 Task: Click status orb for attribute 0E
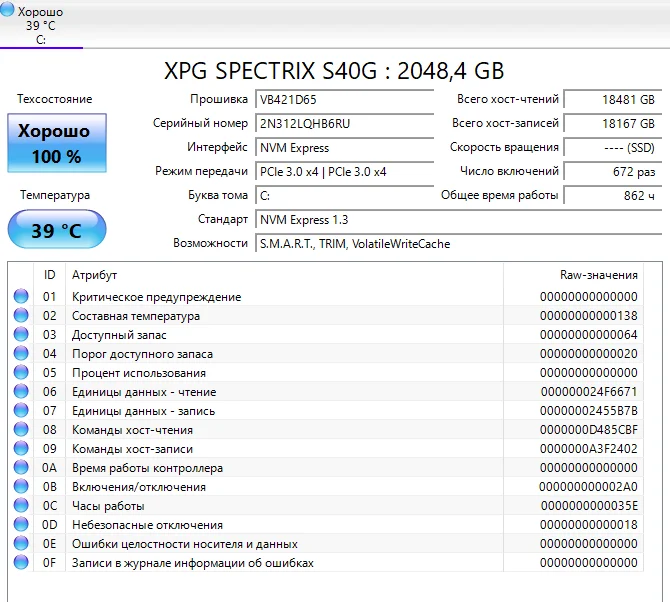[21, 543]
